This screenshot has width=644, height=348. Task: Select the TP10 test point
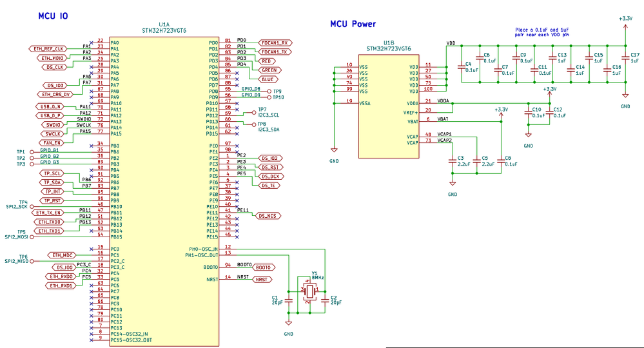coord(269,97)
